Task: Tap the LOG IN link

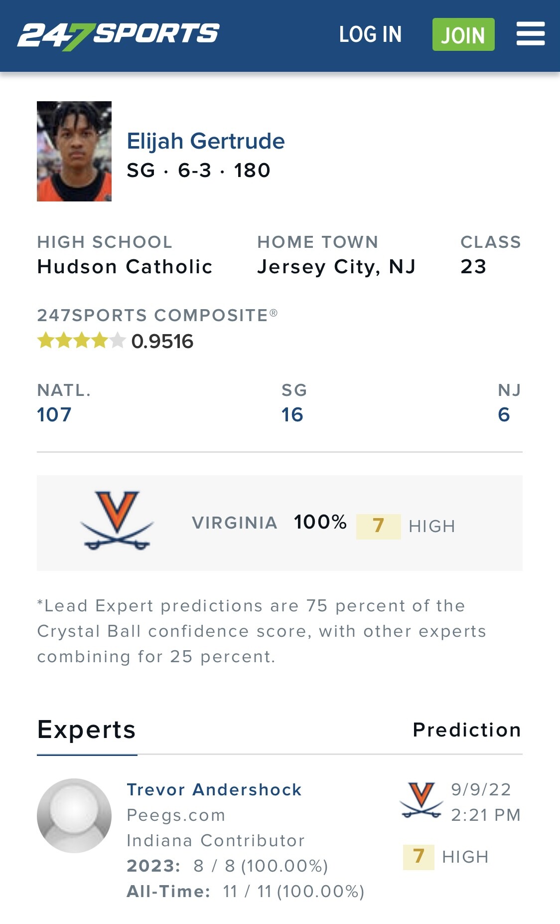Action: (370, 34)
